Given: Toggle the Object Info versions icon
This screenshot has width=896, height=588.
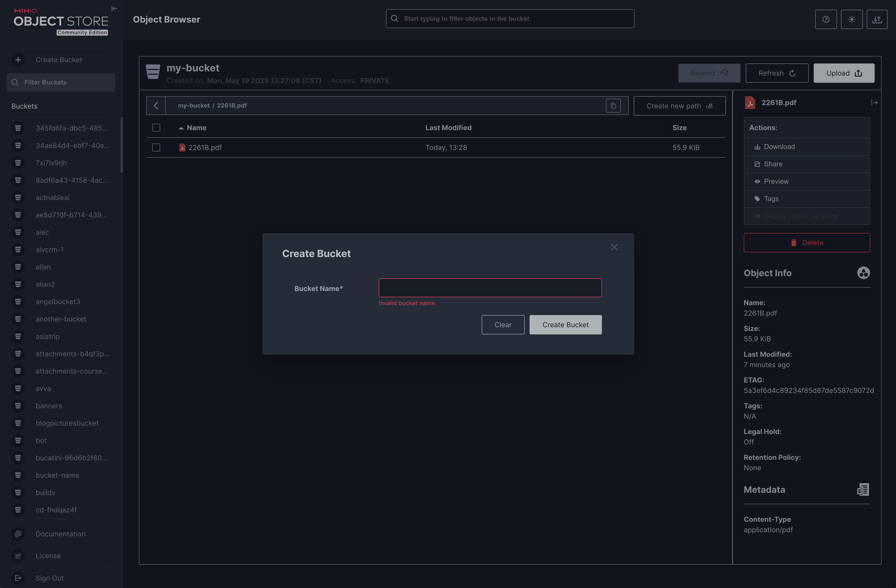Looking at the screenshot, I should (x=863, y=272).
